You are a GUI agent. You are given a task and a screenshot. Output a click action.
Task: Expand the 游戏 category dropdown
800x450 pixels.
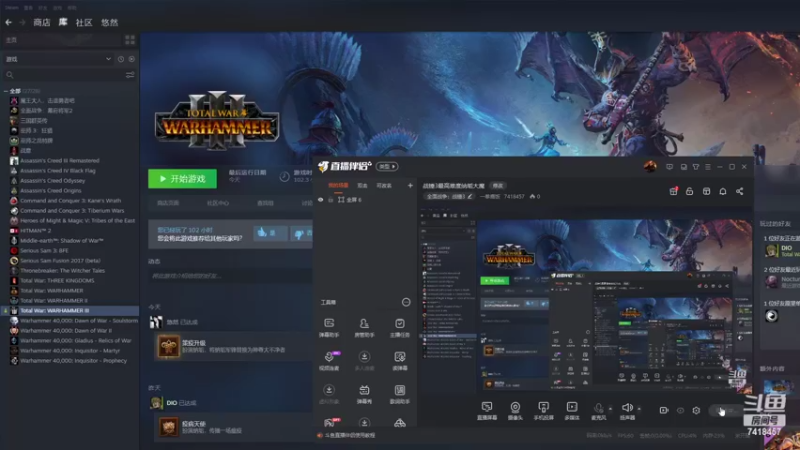tap(58, 59)
